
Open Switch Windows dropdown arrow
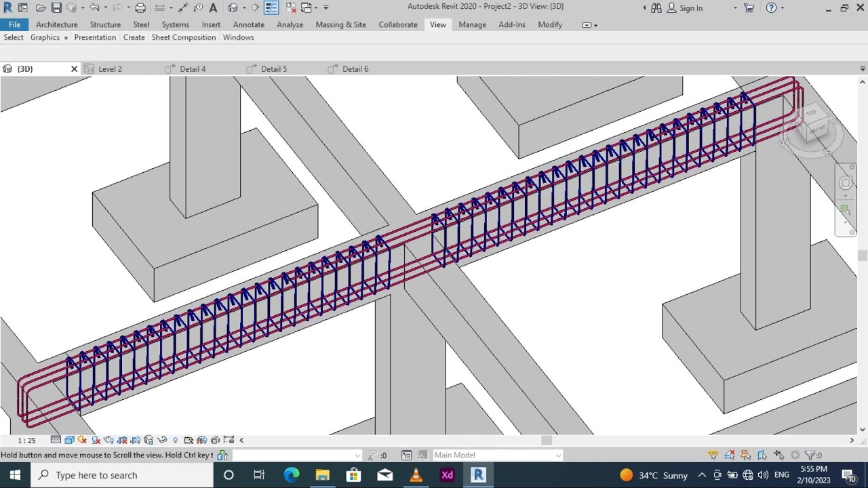[316, 7]
